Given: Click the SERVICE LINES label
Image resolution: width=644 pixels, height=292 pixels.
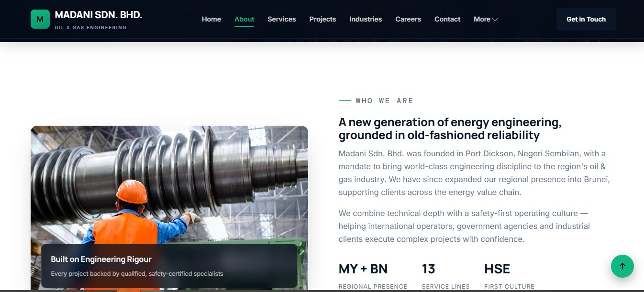Looking at the screenshot, I should [x=445, y=287].
